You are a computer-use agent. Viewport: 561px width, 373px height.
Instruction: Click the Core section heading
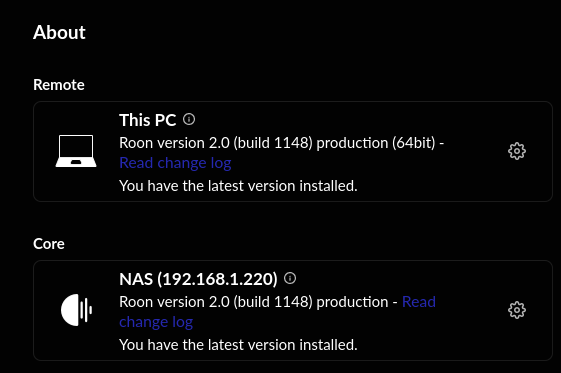click(x=49, y=244)
